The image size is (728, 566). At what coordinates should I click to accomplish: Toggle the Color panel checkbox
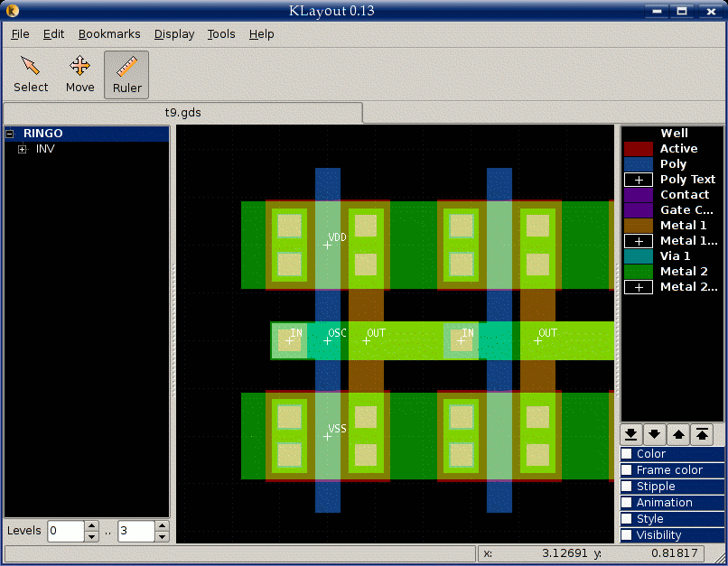(627, 454)
